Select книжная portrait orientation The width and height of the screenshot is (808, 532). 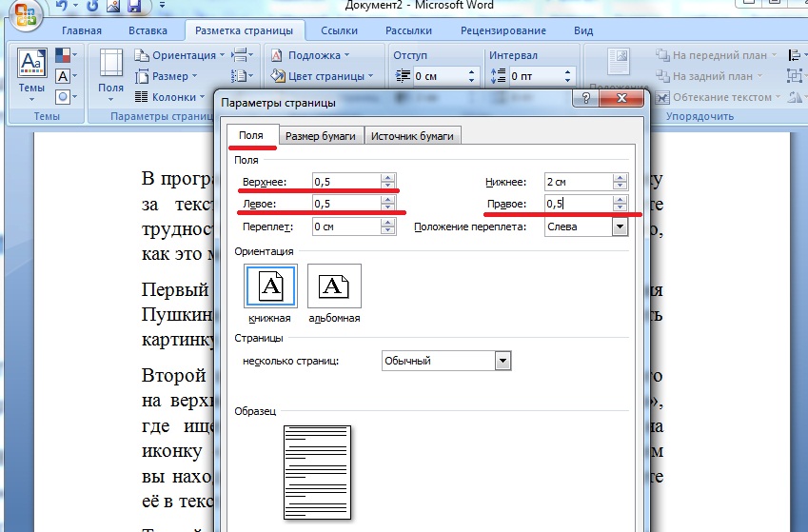point(270,286)
